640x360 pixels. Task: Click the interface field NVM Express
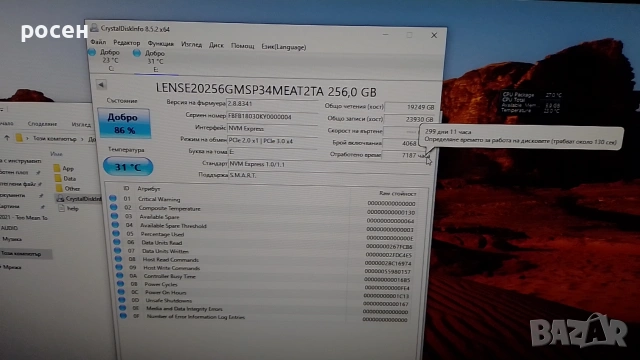272,128
